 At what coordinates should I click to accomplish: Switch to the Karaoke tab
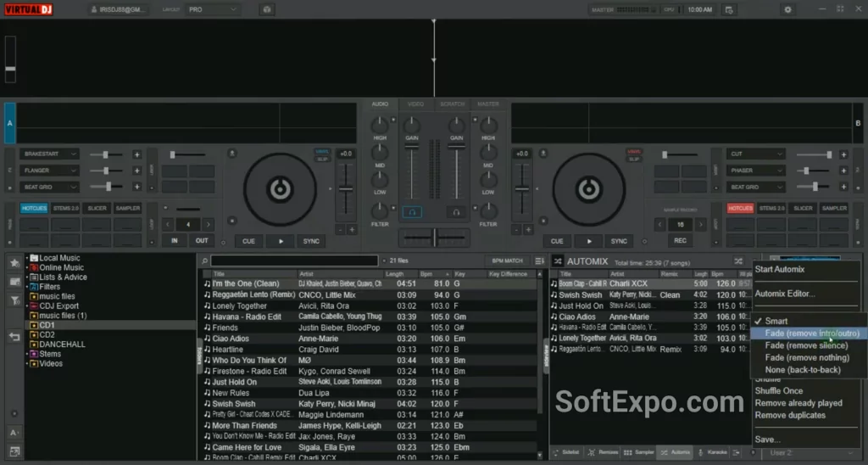pos(712,453)
